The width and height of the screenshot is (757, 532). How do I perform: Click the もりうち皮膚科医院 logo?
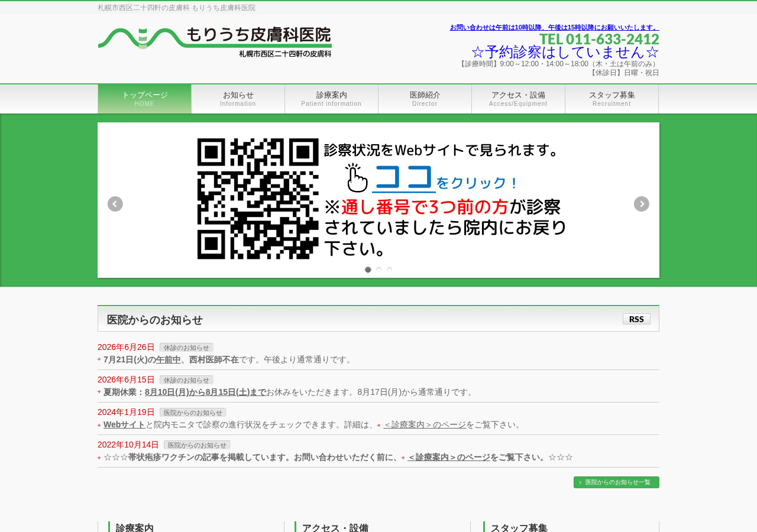click(x=215, y=42)
